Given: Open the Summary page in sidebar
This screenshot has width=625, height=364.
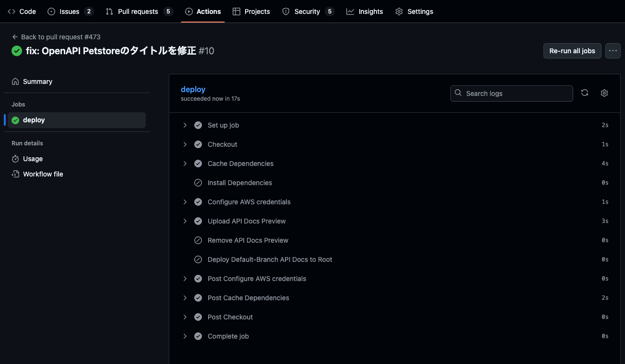Looking at the screenshot, I should tap(77, 82).
